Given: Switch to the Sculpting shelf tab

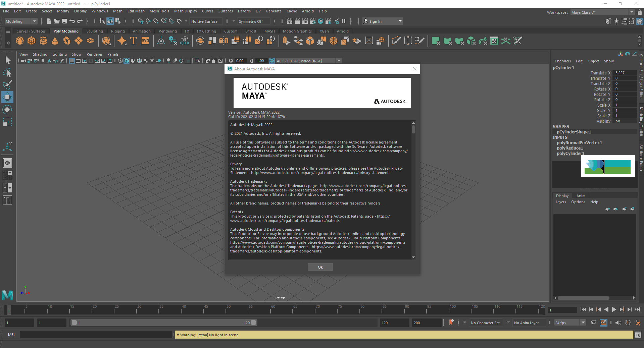Looking at the screenshot, I should [95, 31].
